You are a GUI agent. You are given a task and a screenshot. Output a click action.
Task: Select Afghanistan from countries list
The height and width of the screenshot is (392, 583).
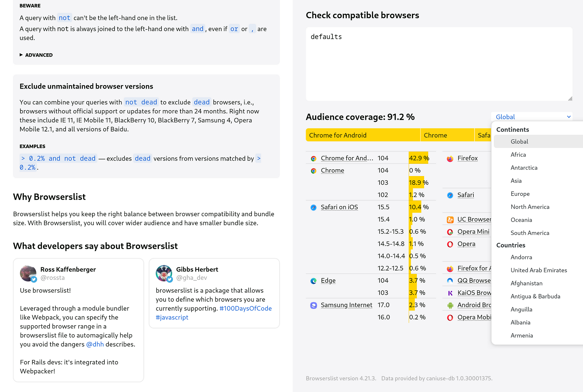(x=538, y=283)
